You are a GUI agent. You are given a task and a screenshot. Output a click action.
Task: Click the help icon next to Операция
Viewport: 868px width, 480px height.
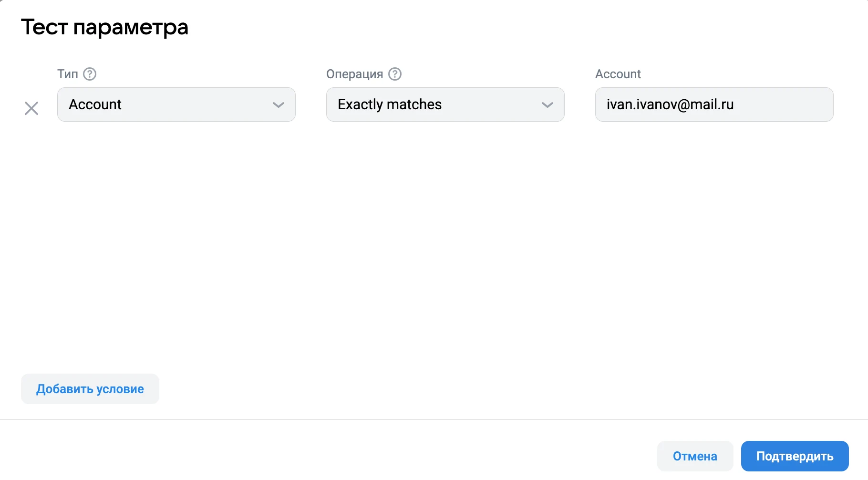(395, 74)
